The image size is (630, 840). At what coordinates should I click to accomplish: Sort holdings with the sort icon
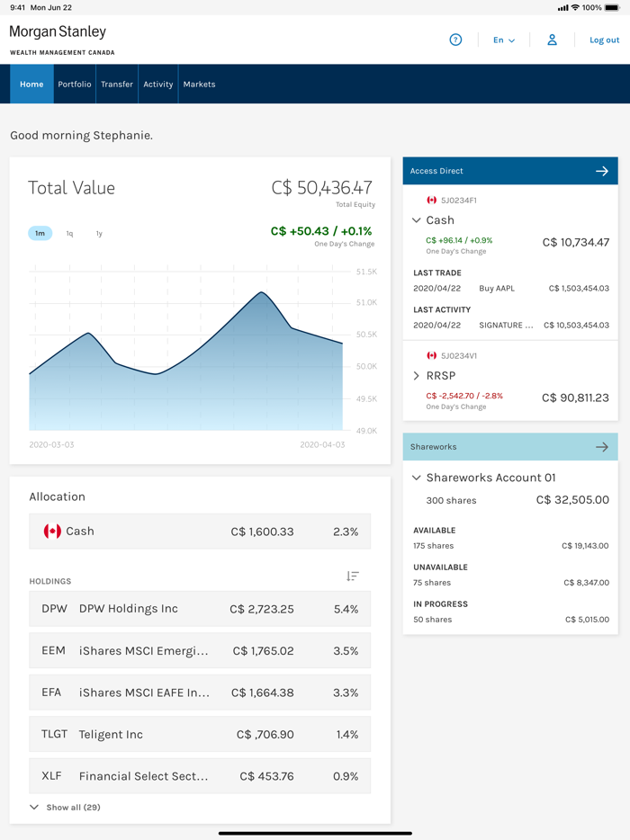[x=352, y=576]
